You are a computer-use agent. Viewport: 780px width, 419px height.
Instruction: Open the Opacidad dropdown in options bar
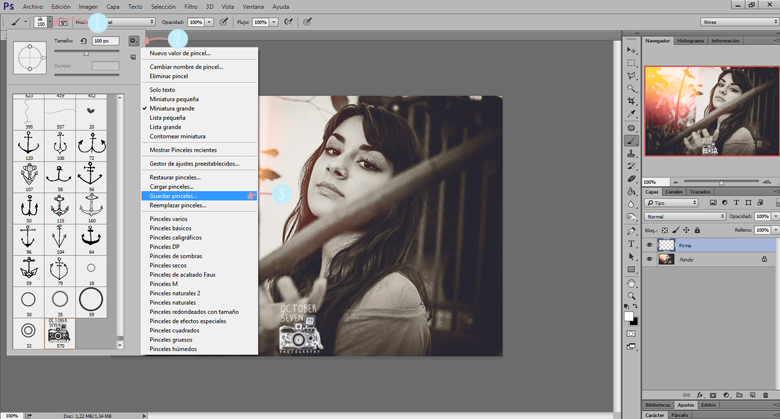pyautogui.click(x=209, y=22)
